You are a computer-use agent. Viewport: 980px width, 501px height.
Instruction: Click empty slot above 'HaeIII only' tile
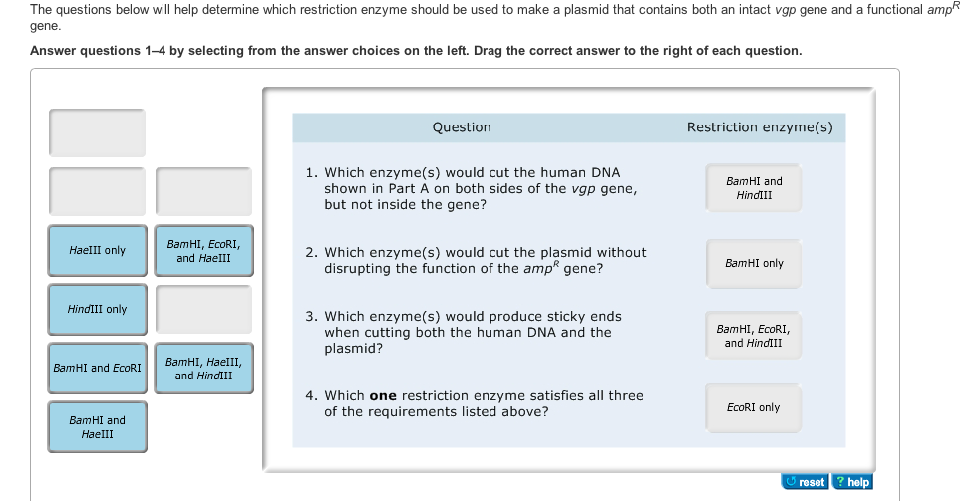click(98, 191)
